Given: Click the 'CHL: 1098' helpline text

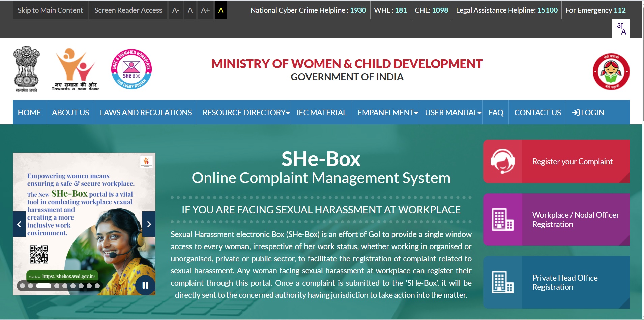Looking at the screenshot, I should click(432, 10).
